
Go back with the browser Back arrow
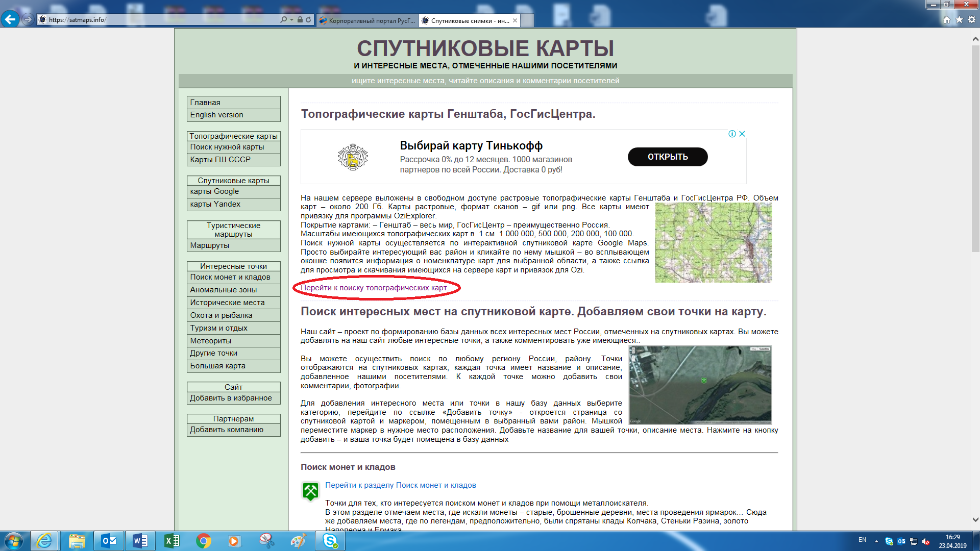10,19
